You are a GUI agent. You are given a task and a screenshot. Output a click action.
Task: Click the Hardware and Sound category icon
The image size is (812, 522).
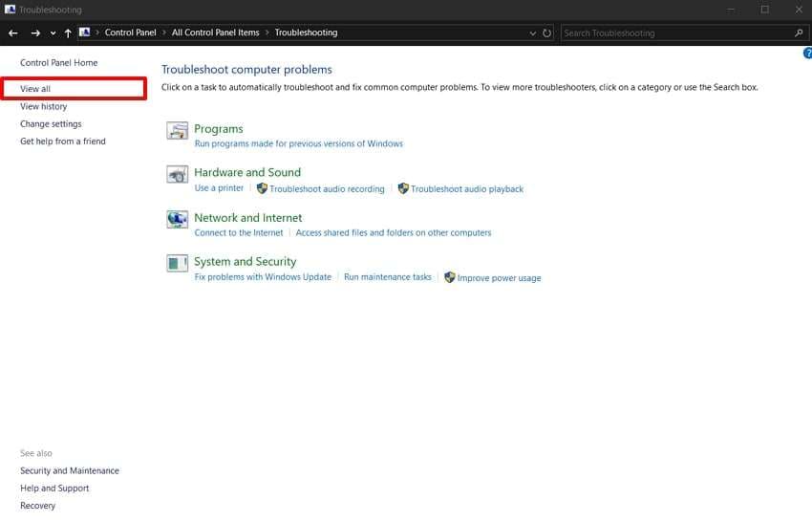pyautogui.click(x=177, y=174)
